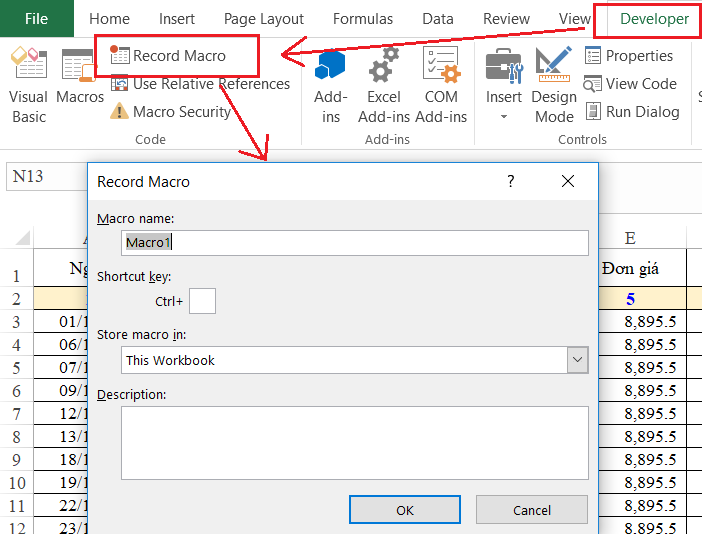Open Macro Security settings
702x534 pixels.
pyautogui.click(x=170, y=111)
